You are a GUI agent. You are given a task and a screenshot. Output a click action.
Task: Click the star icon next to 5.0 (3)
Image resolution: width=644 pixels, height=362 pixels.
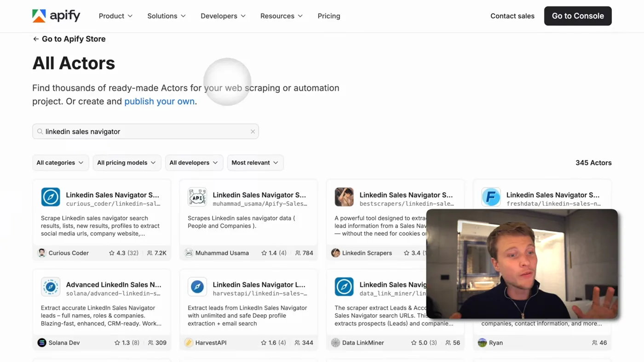tap(414, 343)
